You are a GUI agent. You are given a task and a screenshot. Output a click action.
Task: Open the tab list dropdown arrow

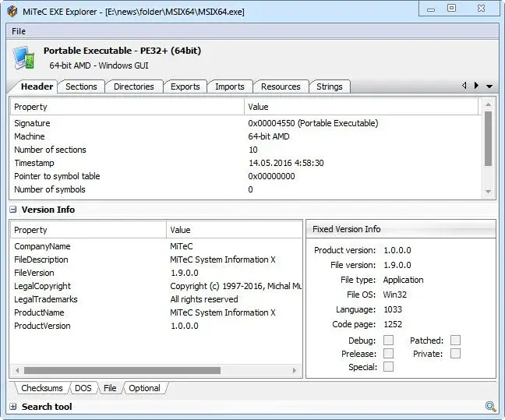click(x=489, y=86)
